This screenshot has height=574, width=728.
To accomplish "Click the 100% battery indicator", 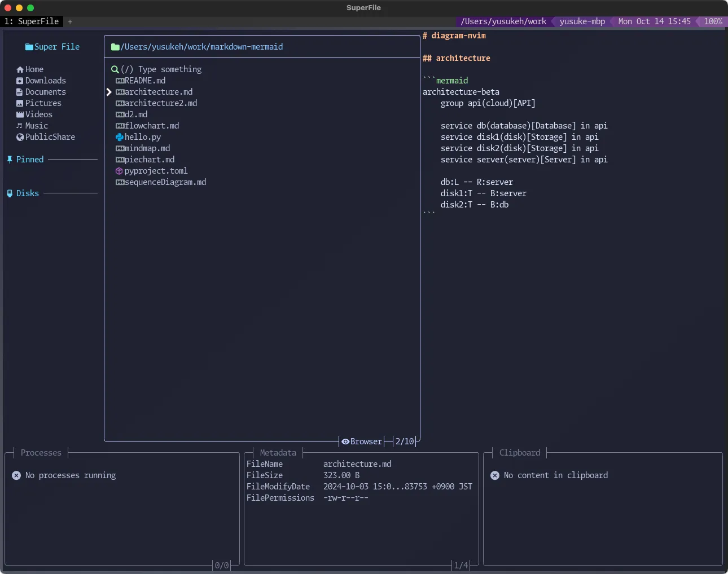I will pos(713,21).
